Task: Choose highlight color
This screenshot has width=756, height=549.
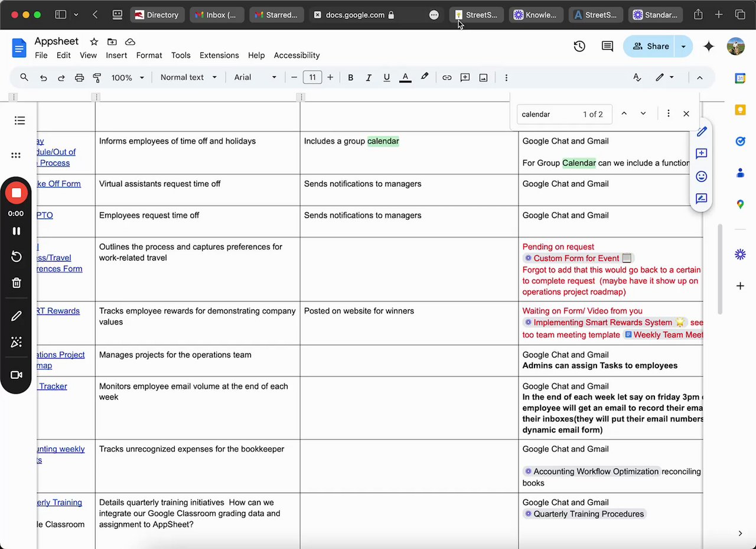Action: [x=424, y=77]
